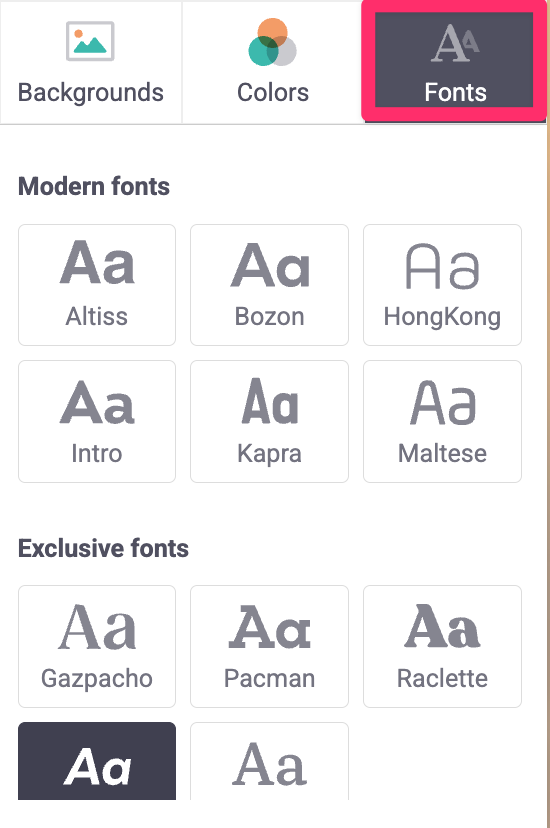Pick the HongKong font tile
This screenshot has height=828, width=550.
click(442, 285)
